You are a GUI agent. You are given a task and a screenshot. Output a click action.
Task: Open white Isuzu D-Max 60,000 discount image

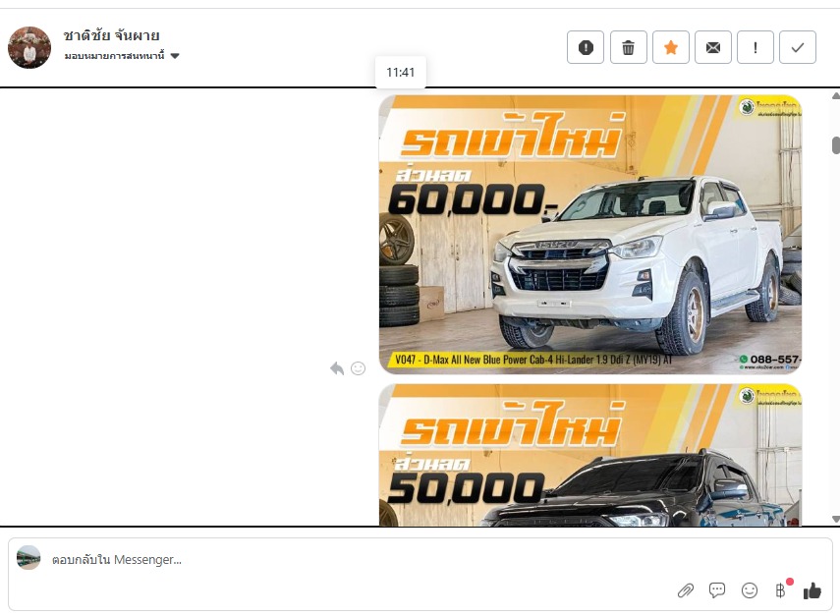click(590, 235)
